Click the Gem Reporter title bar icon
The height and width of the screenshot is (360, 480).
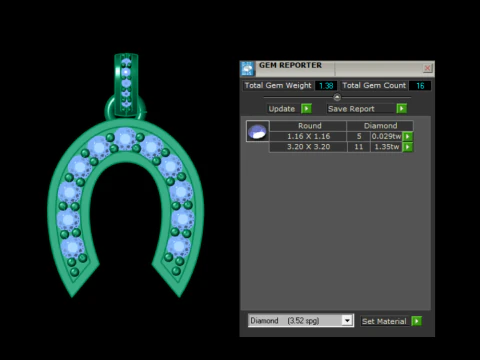pos(247,69)
